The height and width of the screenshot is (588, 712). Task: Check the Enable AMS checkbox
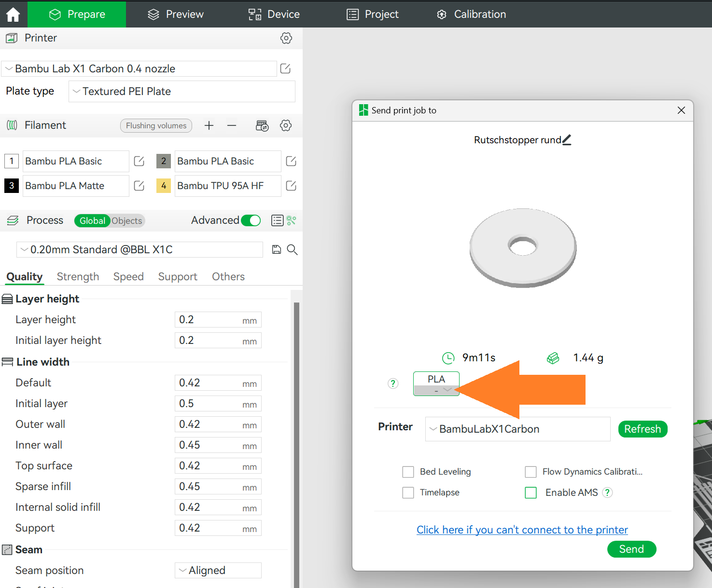[x=531, y=492]
